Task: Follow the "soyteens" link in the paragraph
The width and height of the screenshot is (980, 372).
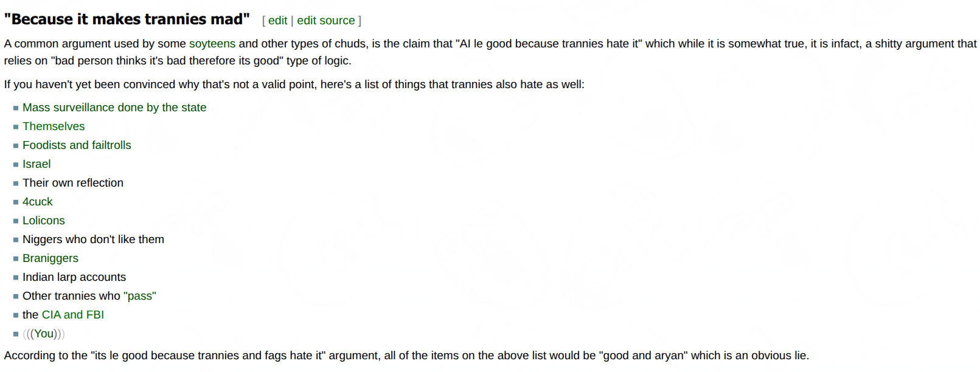Action: point(212,44)
